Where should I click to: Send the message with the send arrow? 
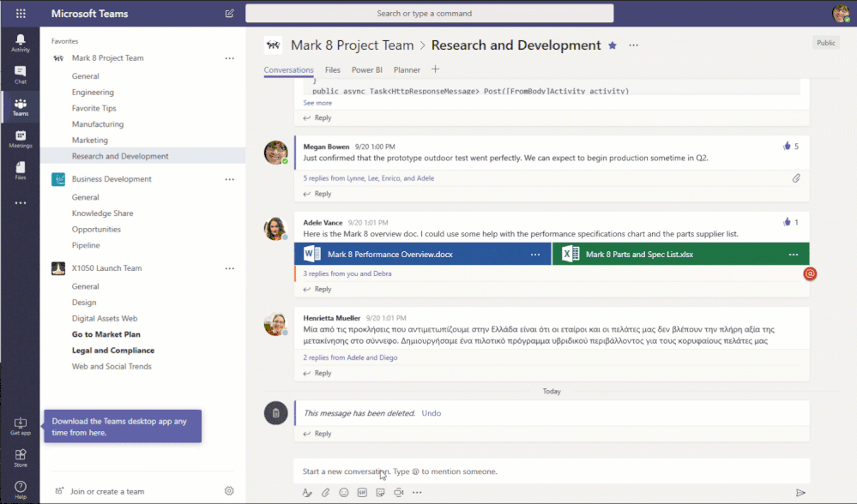[x=800, y=493]
